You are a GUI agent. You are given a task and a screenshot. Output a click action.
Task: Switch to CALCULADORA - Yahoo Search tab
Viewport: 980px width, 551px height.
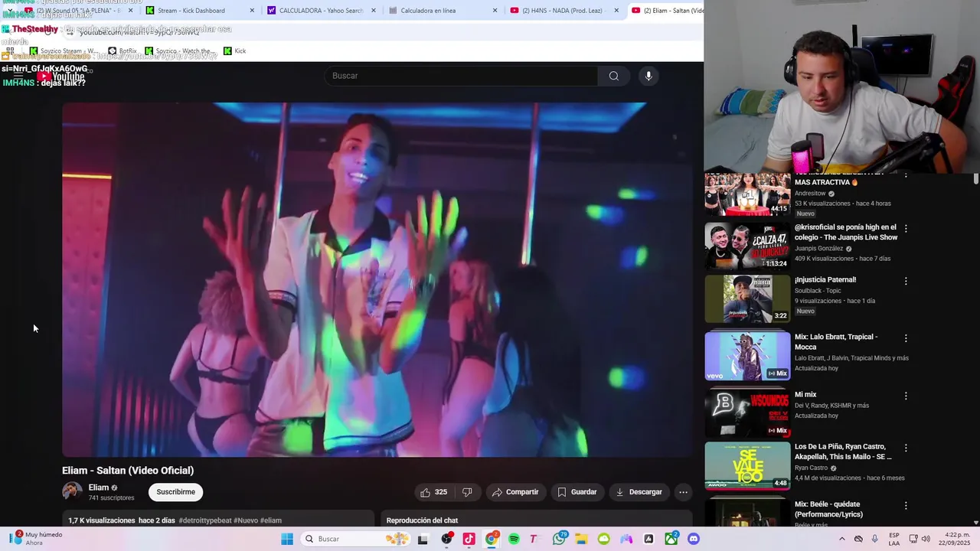[321, 10]
